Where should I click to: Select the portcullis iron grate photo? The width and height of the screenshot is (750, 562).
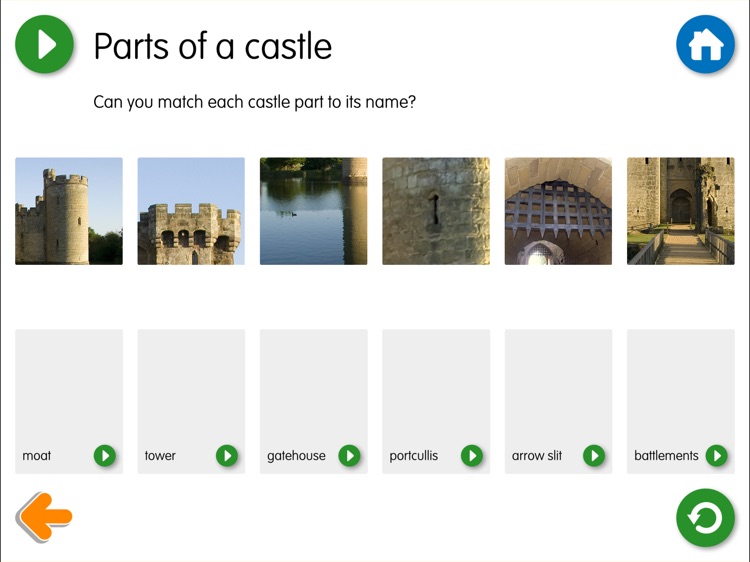558,211
